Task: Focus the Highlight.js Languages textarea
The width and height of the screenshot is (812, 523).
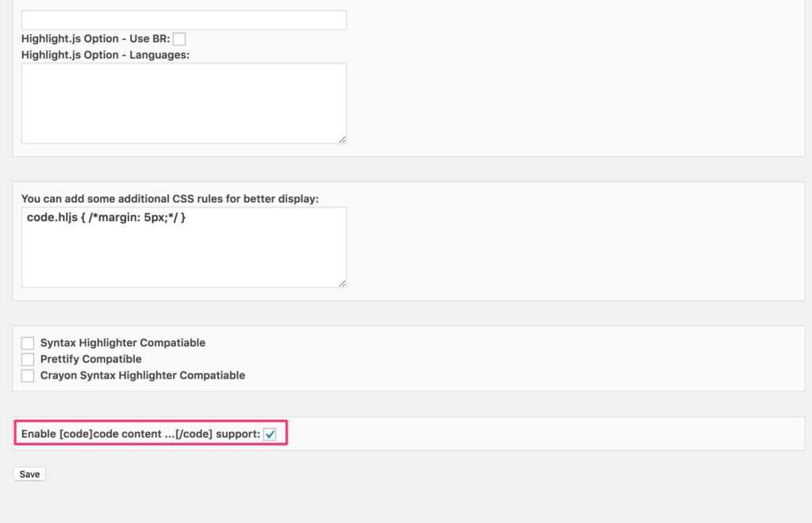Action: tap(183, 103)
